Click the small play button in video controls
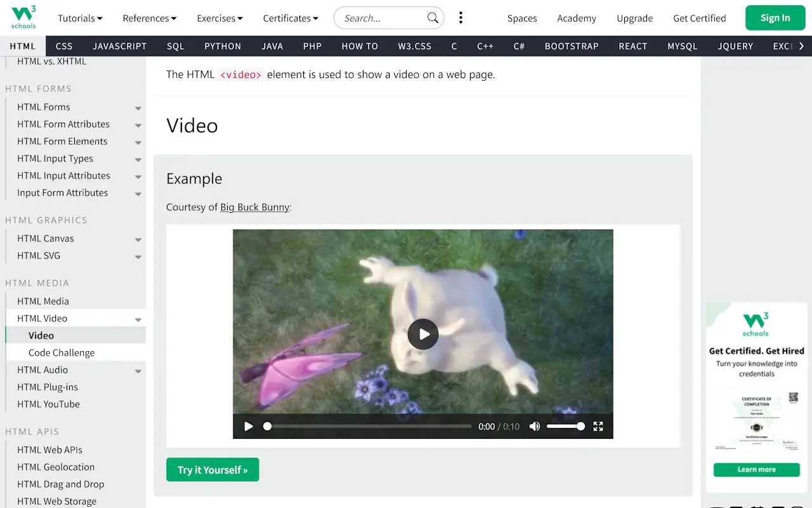Image resolution: width=812 pixels, height=508 pixels. 249,427
